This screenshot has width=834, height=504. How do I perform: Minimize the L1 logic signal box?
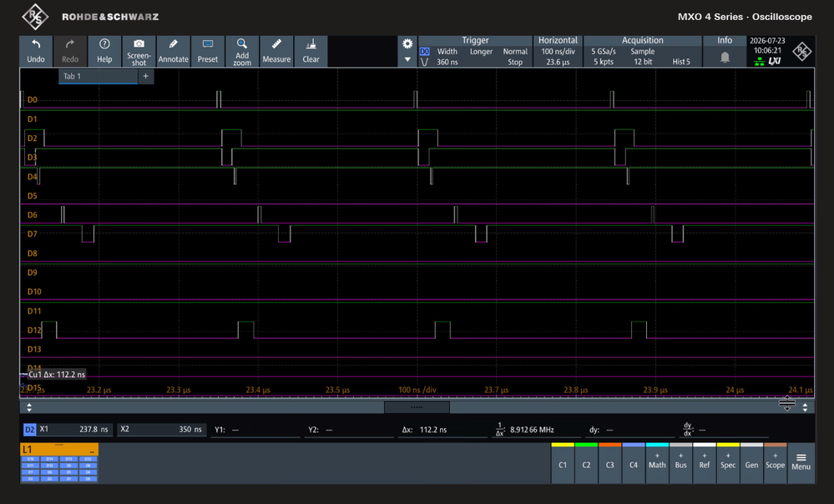pos(92,451)
